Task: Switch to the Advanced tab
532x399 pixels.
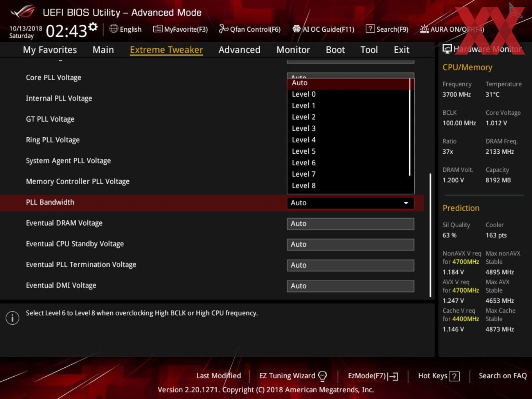Action: (x=239, y=50)
